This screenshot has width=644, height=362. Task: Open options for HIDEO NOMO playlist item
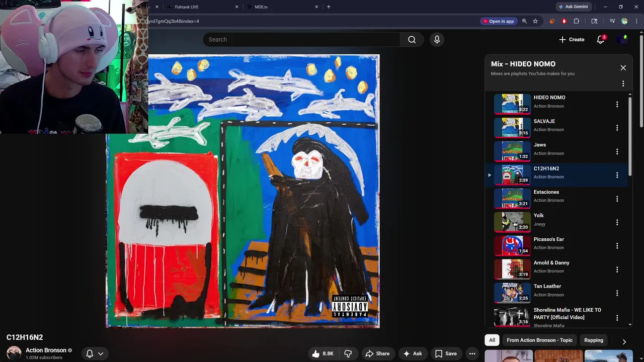coord(617,105)
